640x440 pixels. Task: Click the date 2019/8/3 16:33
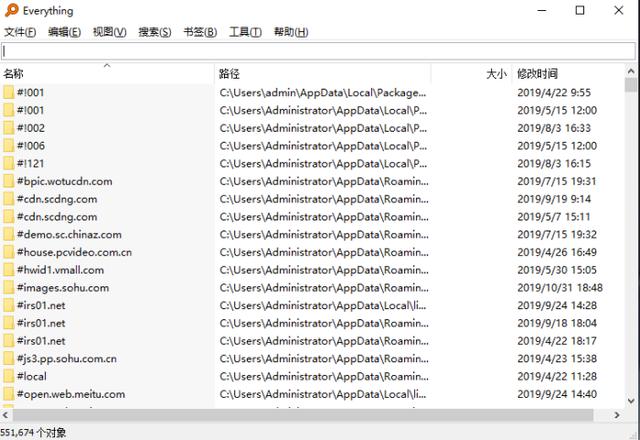coord(554,128)
